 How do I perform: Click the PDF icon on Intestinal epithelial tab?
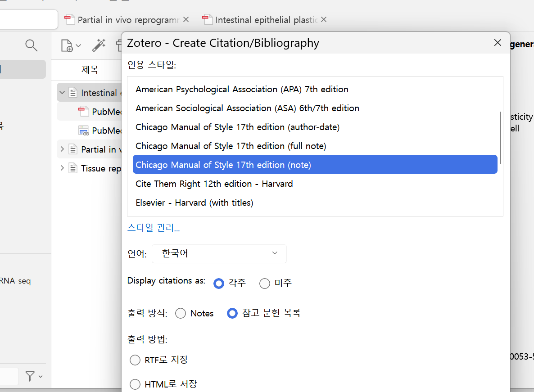[208, 20]
